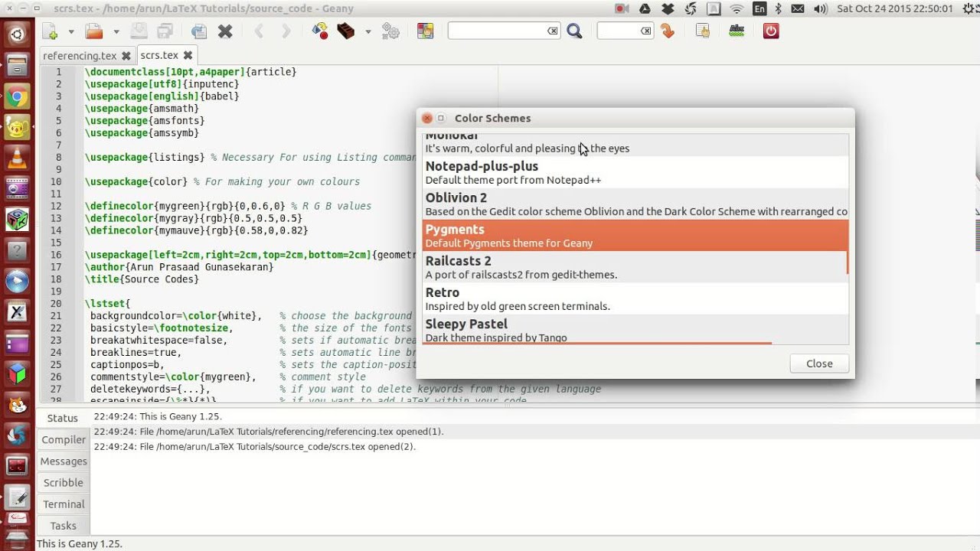The width and height of the screenshot is (980, 551).
Task: Close the scrs.tex tab
Action: (x=188, y=56)
